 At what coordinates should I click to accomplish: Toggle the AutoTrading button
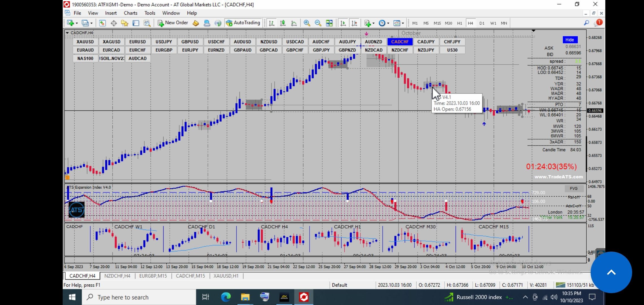point(243,23)
